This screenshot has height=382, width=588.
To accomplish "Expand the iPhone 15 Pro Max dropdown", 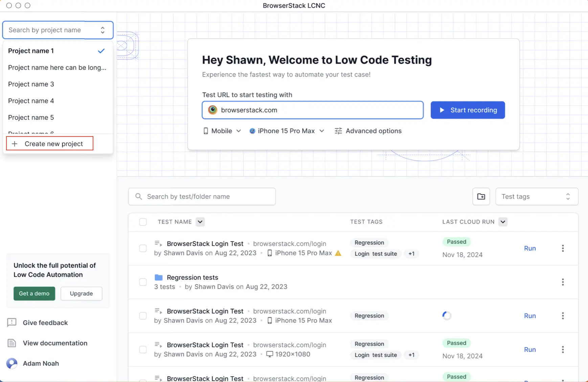I will tap(287, 131).
